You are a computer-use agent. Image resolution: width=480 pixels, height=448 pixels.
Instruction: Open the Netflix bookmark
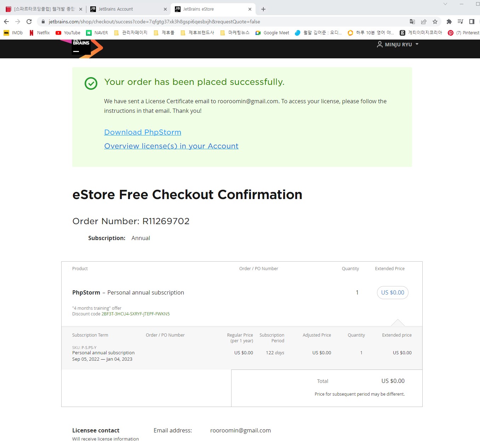40,33
